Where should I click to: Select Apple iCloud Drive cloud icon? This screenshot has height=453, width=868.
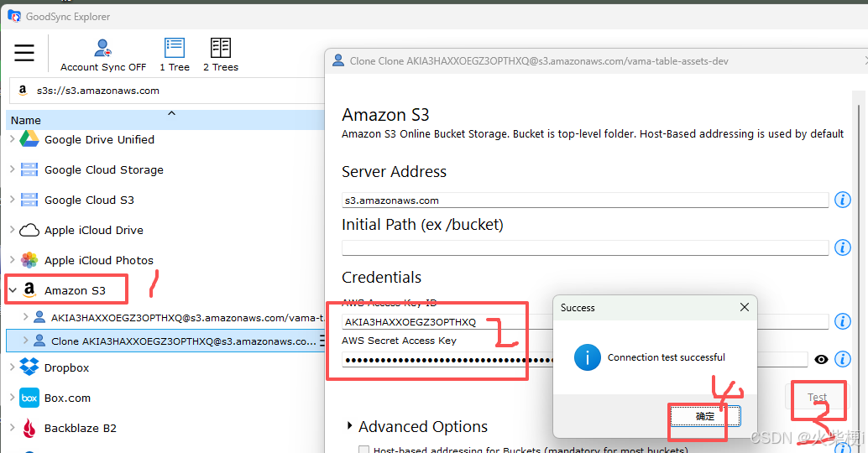tap(29, 230)
